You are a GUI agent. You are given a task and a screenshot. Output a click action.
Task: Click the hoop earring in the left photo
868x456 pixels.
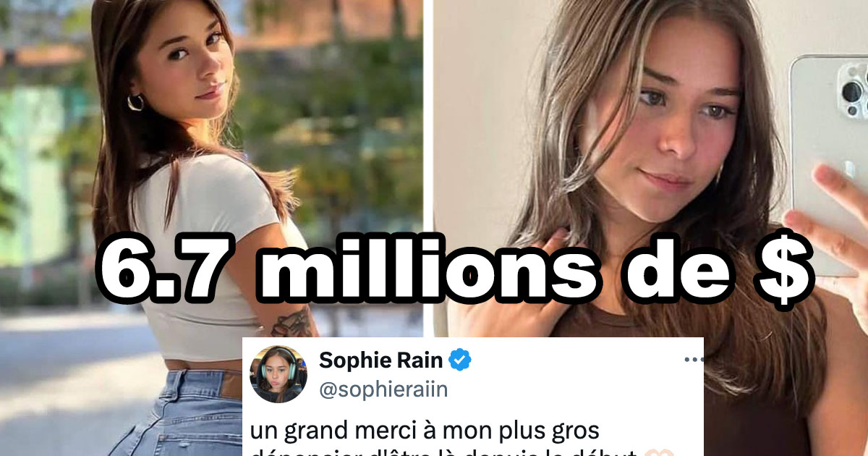pos(135,103)
